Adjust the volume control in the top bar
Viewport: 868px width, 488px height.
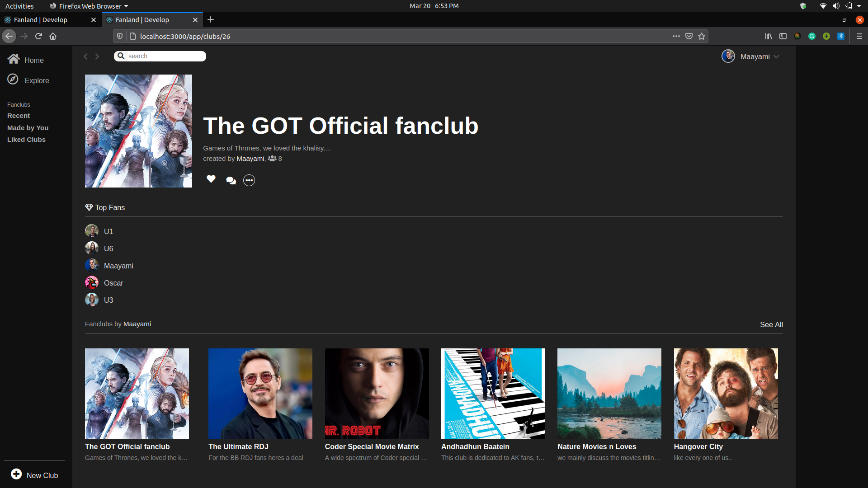click(x=835, y=6)
